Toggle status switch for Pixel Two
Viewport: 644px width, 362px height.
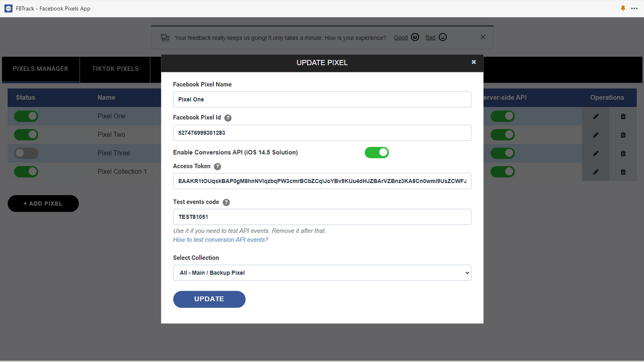(26, 135)
